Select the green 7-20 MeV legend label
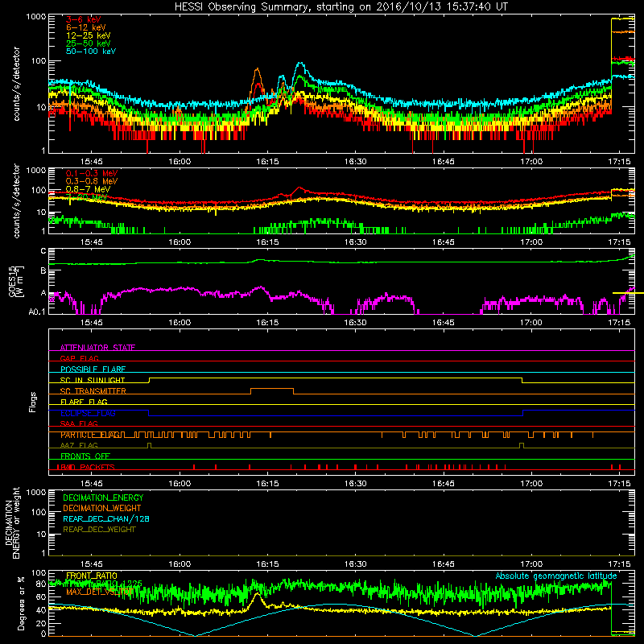Screen dimensions: 644x644 coord(87,197)
